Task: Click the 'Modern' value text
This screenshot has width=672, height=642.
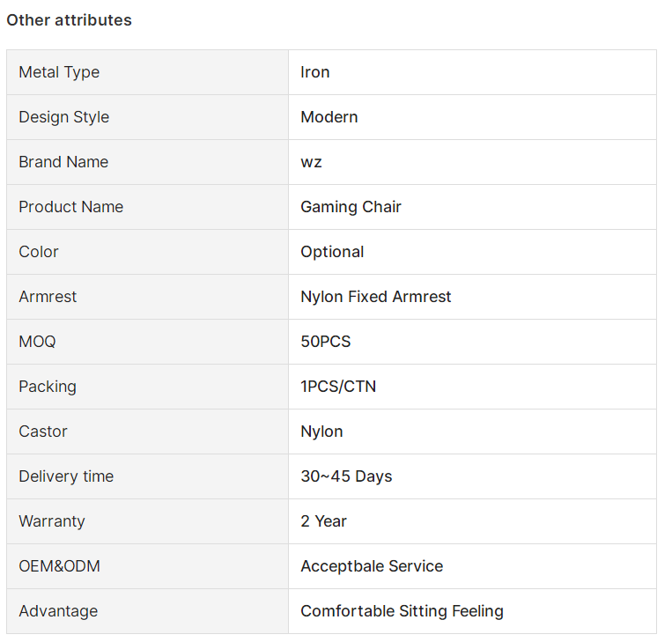Action: point(329,117)
